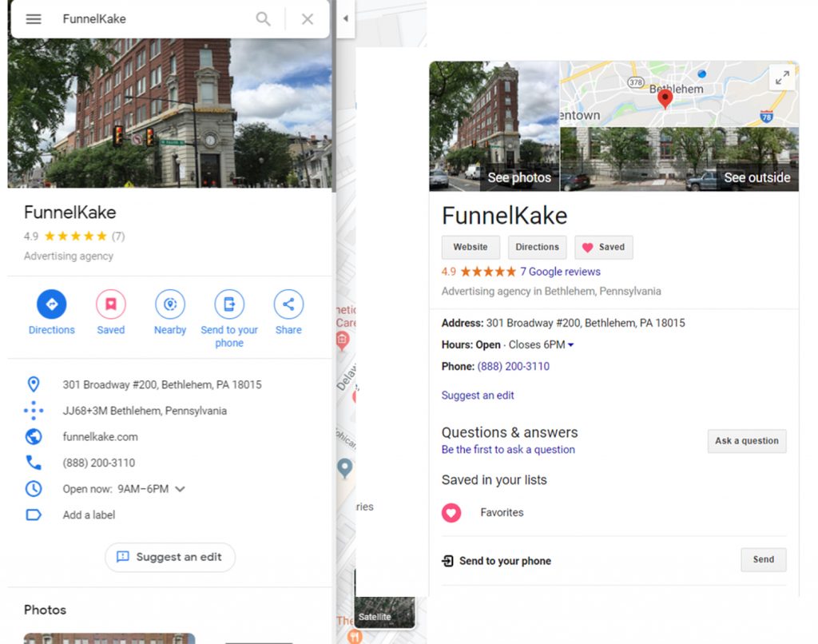Click the gray map pin marker on the map strip
The height and width of the screenshot is (644, 818).
point(344,467)
